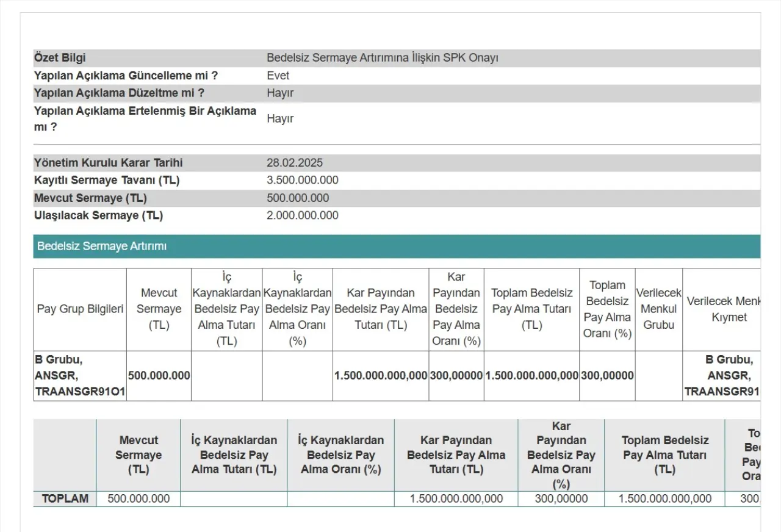Select the Verilecek Menkul Kıymet column header
Viewport: 781px width, 532px height.
726,309
